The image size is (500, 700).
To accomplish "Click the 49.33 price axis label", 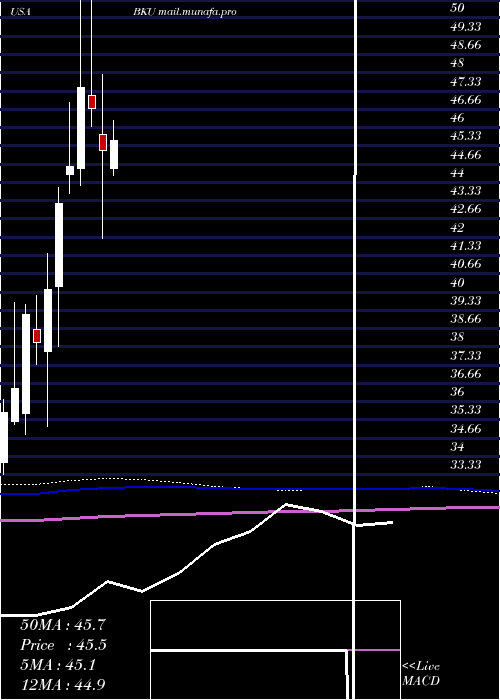I will [466, 26].
